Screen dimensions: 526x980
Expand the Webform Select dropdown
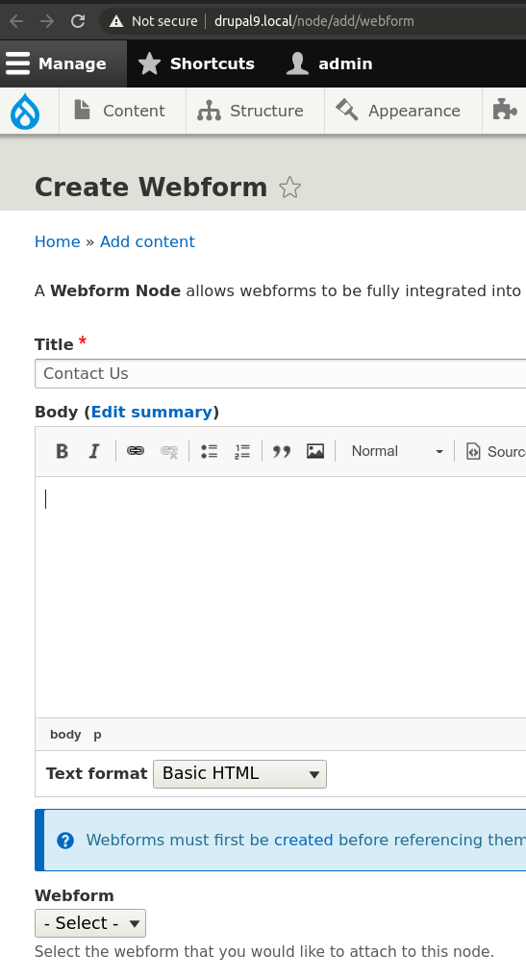(90, 923)
